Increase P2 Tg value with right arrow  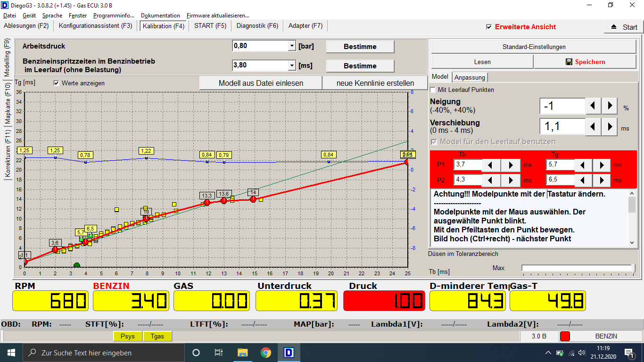602,180
